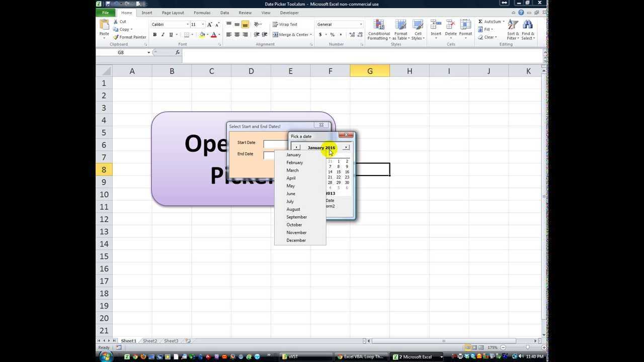Toggle bold formatting
644x362 pixels.
click(x=154, y=35)
